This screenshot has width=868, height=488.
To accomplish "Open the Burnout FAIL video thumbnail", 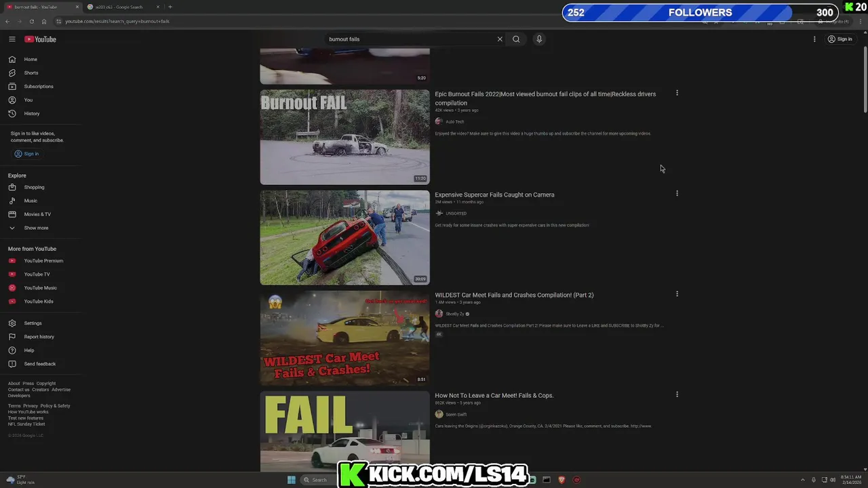I will (x=344, y=137).
